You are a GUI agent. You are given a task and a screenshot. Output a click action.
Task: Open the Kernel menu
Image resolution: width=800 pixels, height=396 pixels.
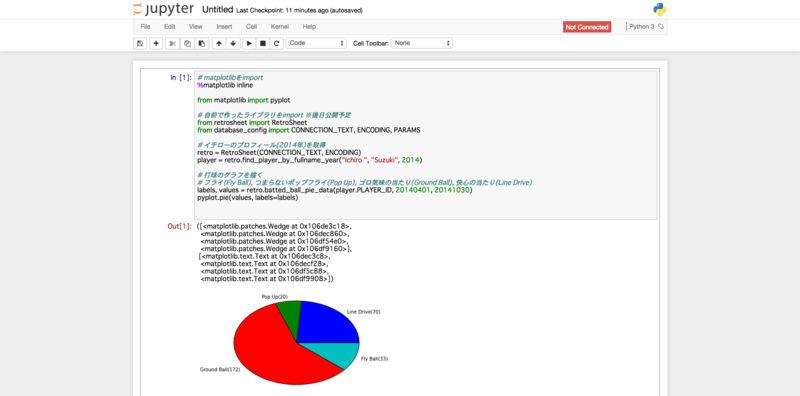pyautogui.click(x=280, y=27)
